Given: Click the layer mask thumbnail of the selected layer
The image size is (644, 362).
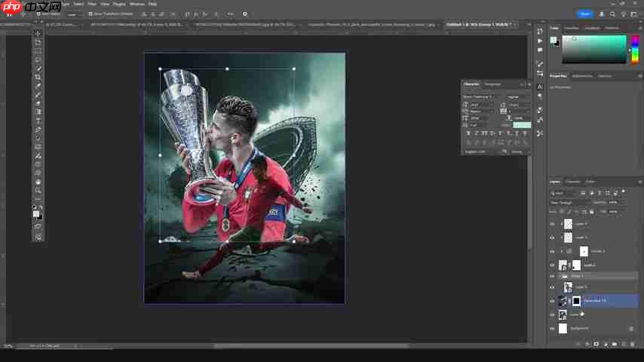Looking at the screenshot, I should click(577, 301).
